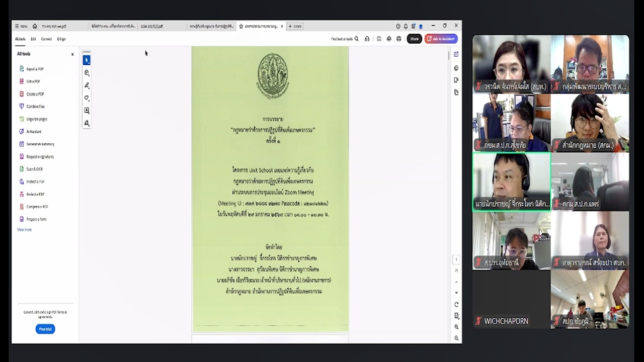Image resolution: width=644 pixels, height=362 pixels.
Task: Open a new tab with the Create button
Action: point(294,26)
